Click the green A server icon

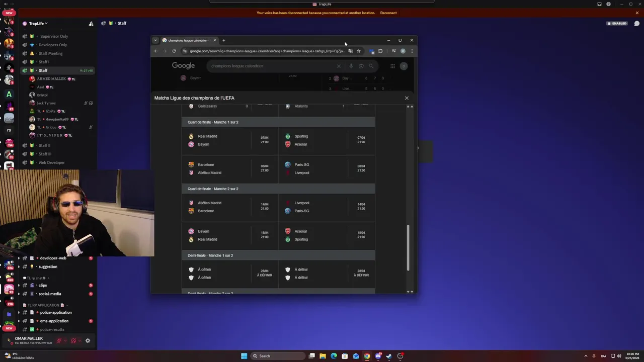pos(9,94)
